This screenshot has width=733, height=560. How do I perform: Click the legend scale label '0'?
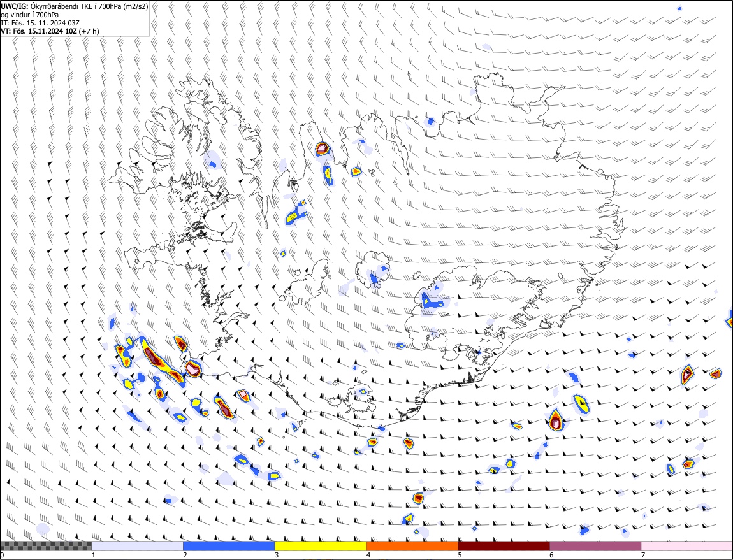3,556
